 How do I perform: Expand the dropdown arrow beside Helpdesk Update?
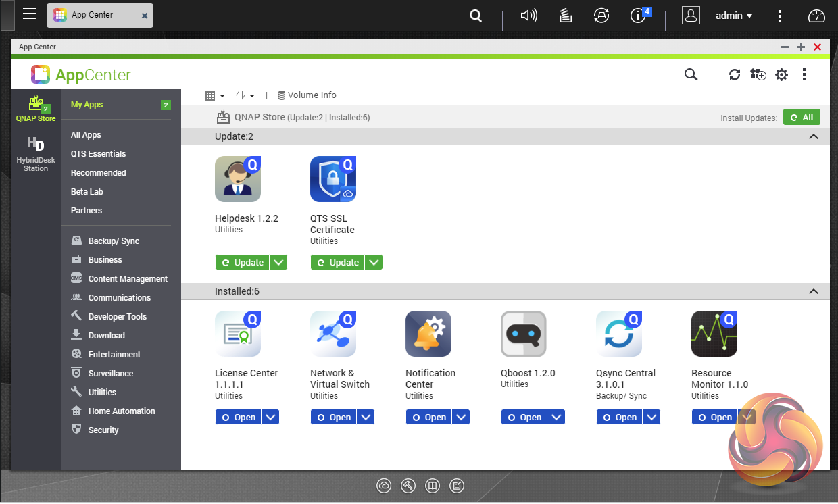pyautogui.click(x=278, y=262)
